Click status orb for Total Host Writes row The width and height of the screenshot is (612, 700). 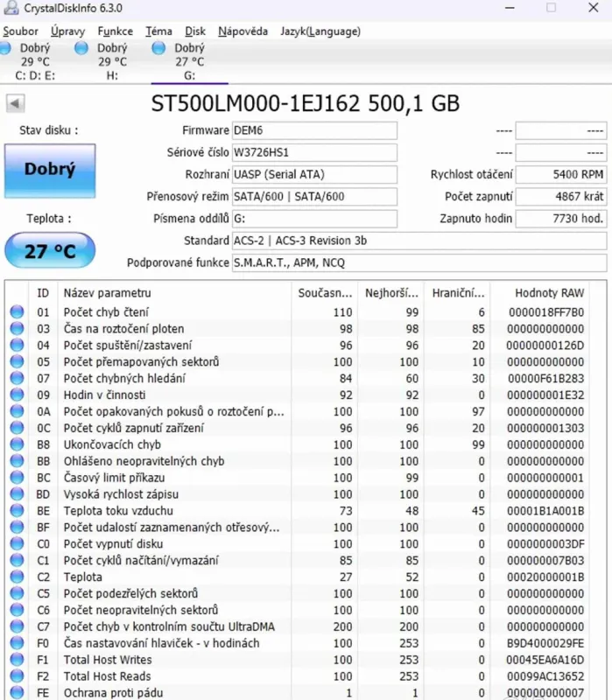[17, 661]
